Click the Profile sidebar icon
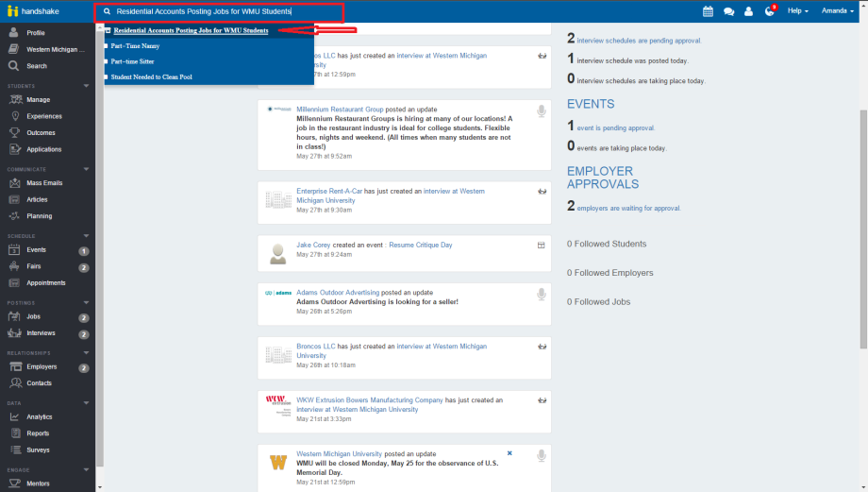868x492 pixels. click(x=14, y=33)
